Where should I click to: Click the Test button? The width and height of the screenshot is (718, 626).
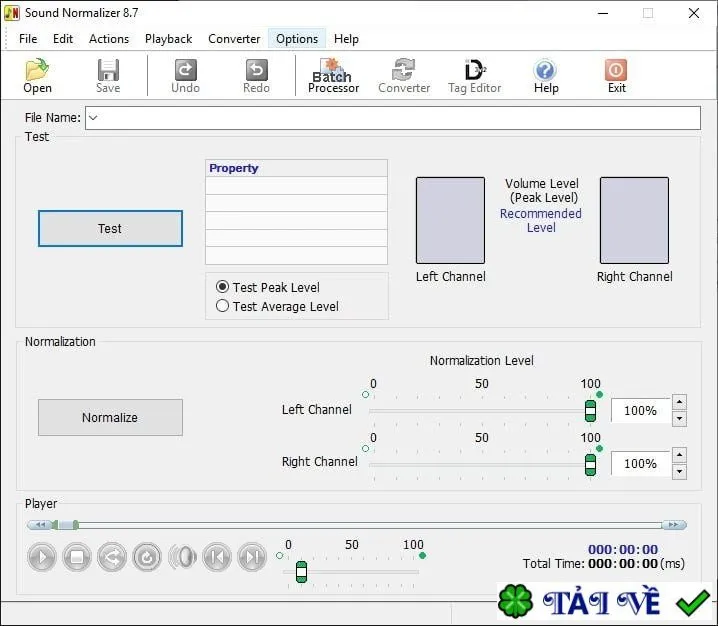(x=110, y=229)
